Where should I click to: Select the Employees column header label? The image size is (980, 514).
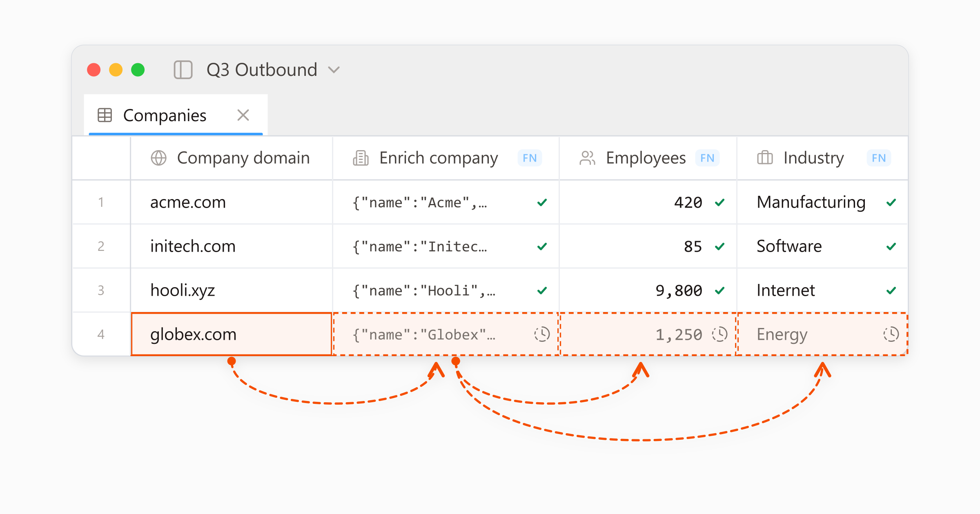(x=646, y=158)
